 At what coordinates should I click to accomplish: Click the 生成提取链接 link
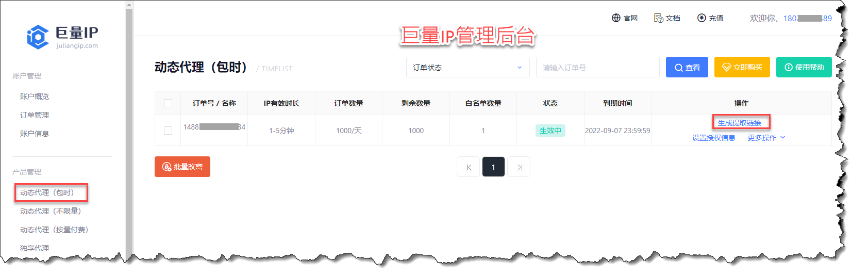[739, 123]
